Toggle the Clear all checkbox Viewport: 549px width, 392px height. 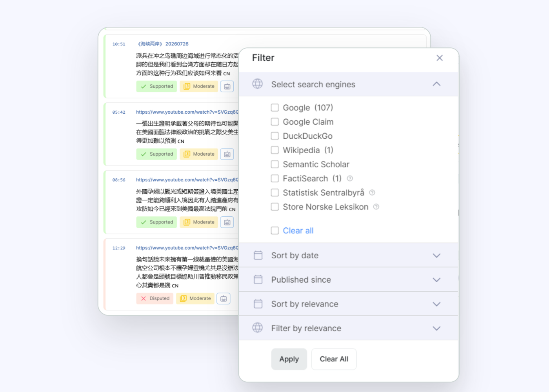click(275, 230)
